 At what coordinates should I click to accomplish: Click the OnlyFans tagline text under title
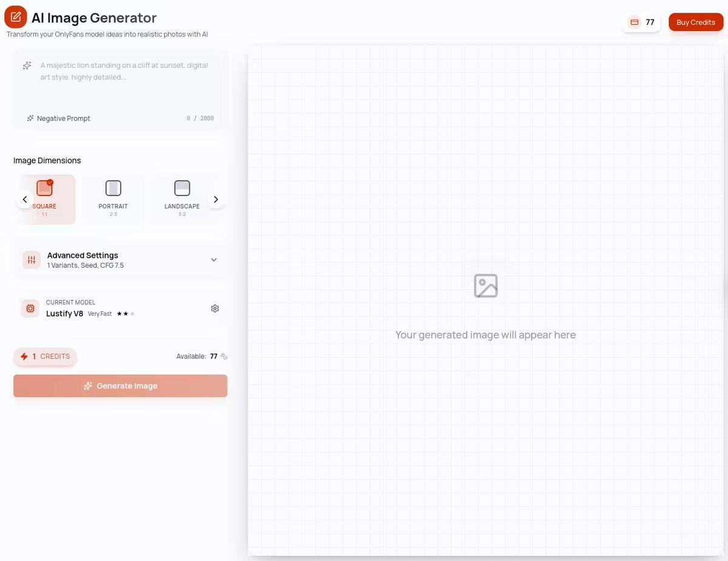107,35
